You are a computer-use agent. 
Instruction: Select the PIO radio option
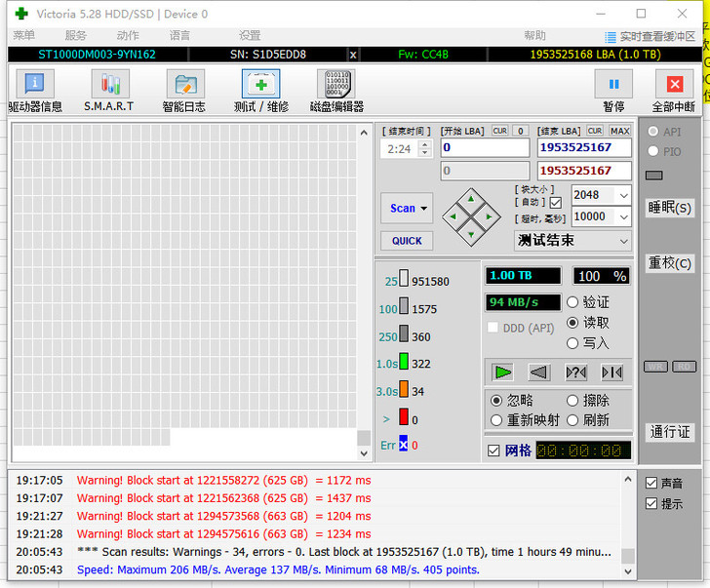coord(653,151)
